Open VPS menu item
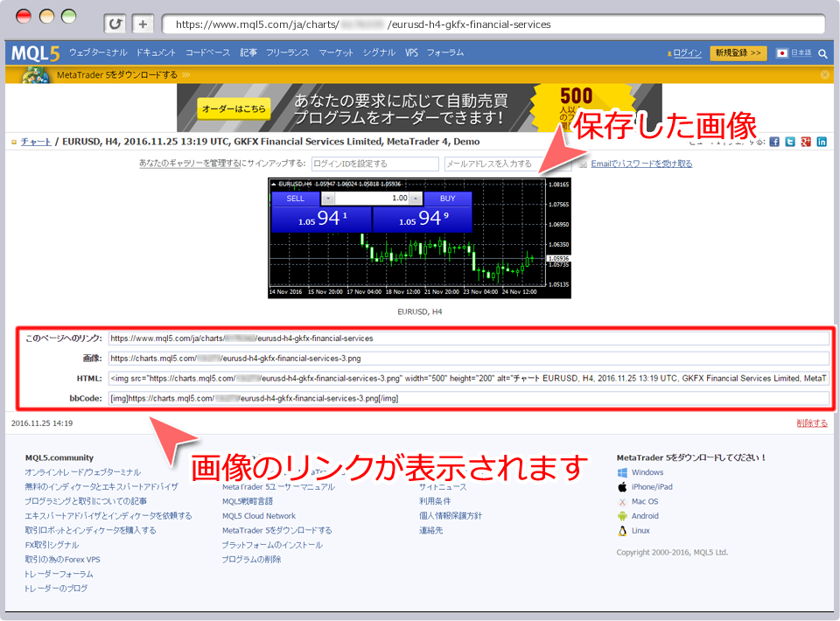 click(x=411, y=52)
